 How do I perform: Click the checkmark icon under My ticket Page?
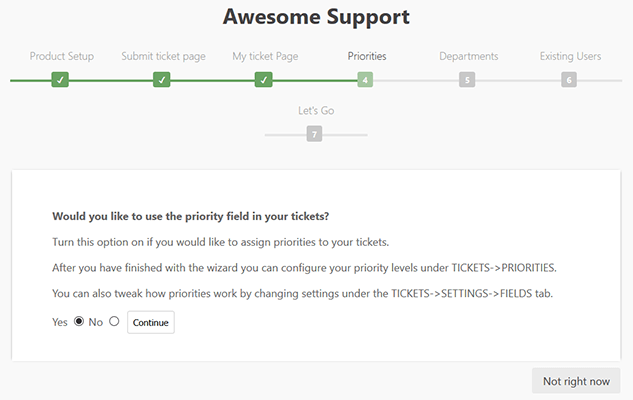point(264,80)
